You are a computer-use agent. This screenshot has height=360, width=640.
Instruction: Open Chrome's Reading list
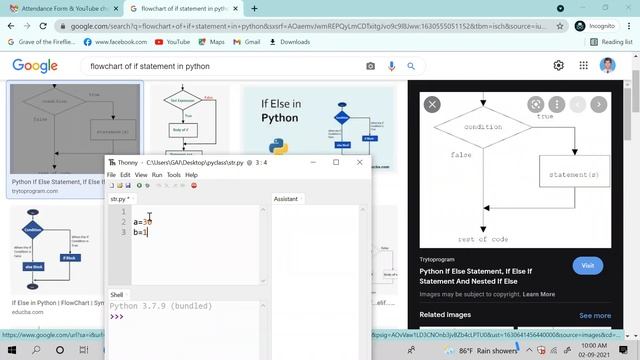click(x=611, y=42)
